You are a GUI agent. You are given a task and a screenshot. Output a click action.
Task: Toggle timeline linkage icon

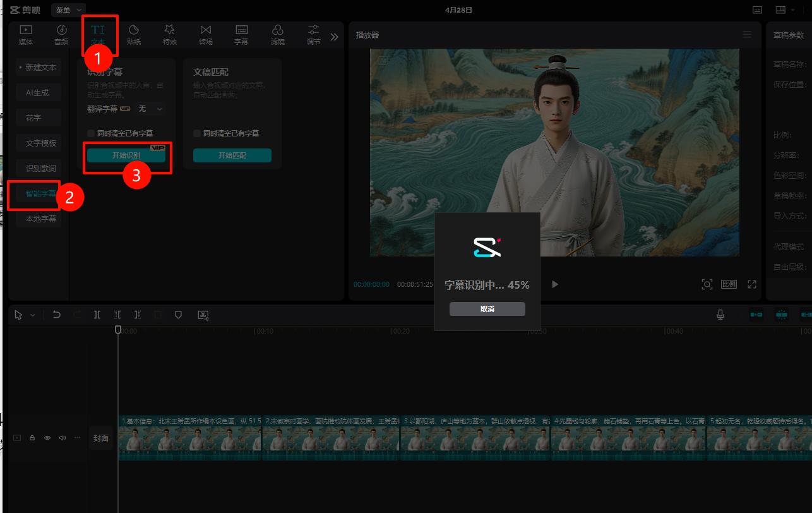[806, 315]
